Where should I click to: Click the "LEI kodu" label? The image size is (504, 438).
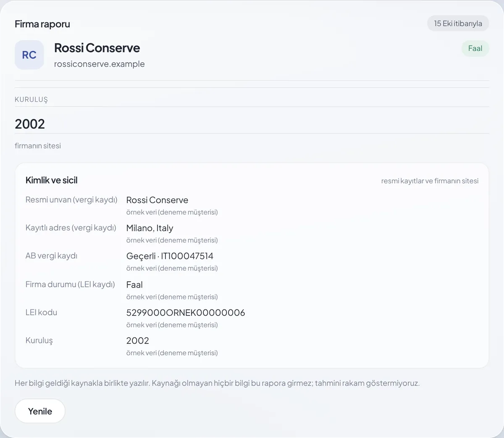click(x=41, y=313)
